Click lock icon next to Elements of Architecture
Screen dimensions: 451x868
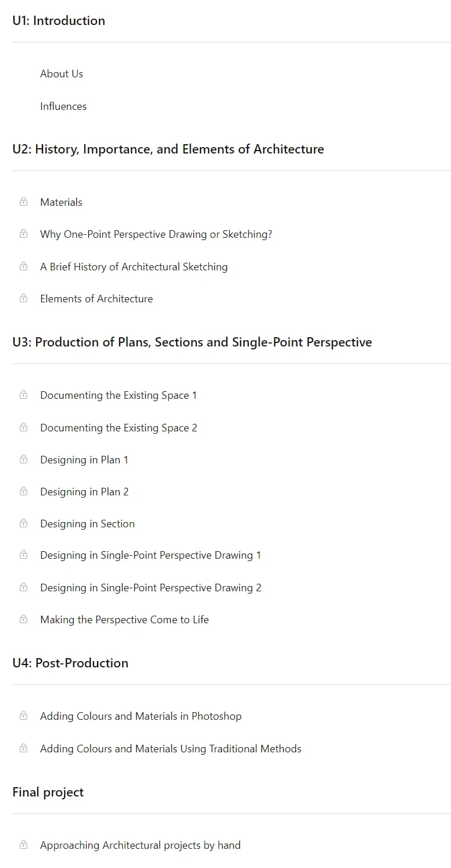click(x=23, y=298)
